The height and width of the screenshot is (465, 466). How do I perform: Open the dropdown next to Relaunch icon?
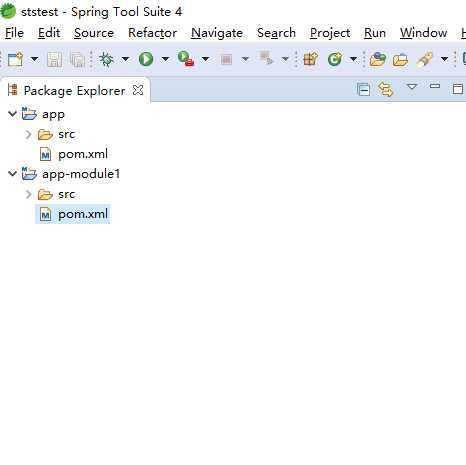tap(205, 59)
